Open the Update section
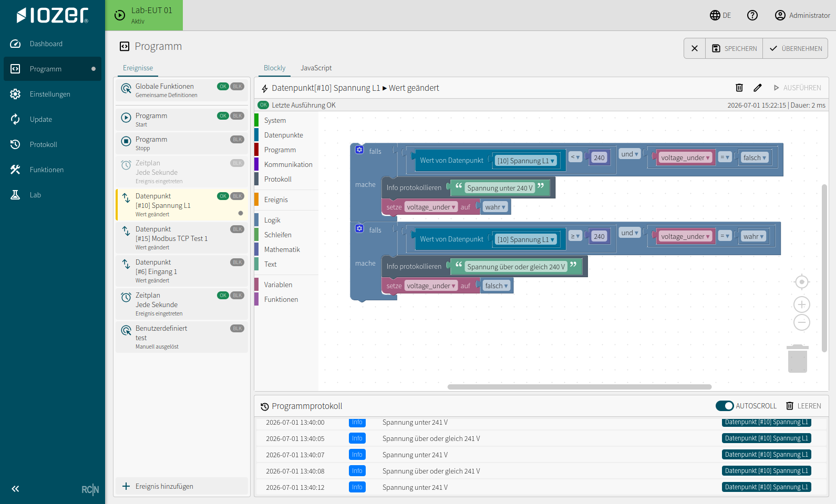Screen dimensions: 836x504 tap(53, 119)
